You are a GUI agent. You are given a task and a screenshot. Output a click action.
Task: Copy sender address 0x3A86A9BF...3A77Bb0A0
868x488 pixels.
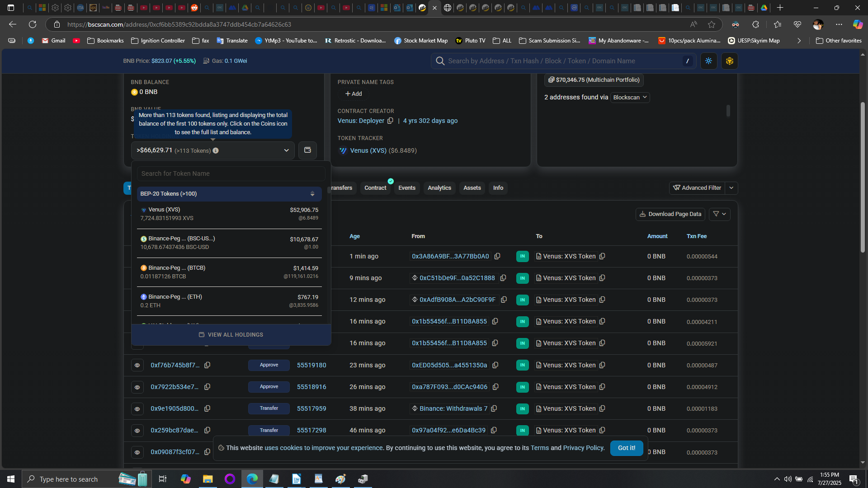(497, 256)
